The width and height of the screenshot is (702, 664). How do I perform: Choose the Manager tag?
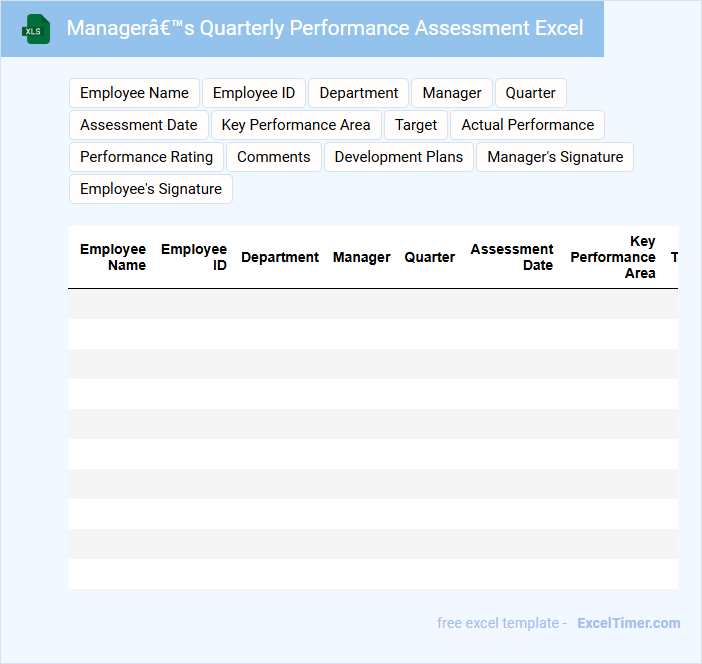[x=452, y=93]
